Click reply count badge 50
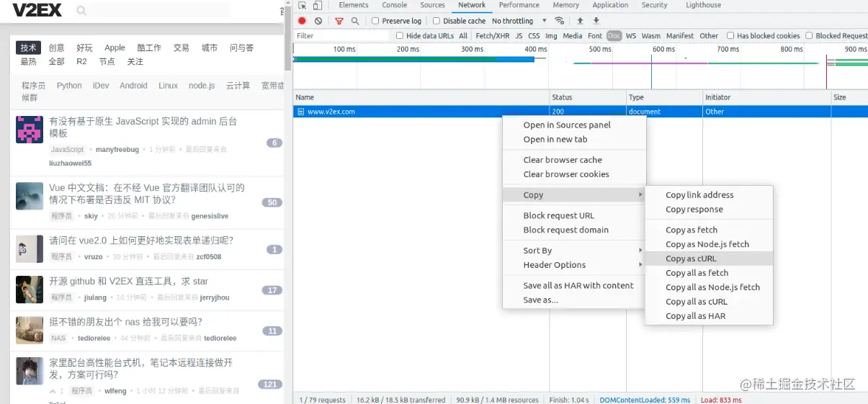This screenshot has height=404, width=868. pos(272,202)
